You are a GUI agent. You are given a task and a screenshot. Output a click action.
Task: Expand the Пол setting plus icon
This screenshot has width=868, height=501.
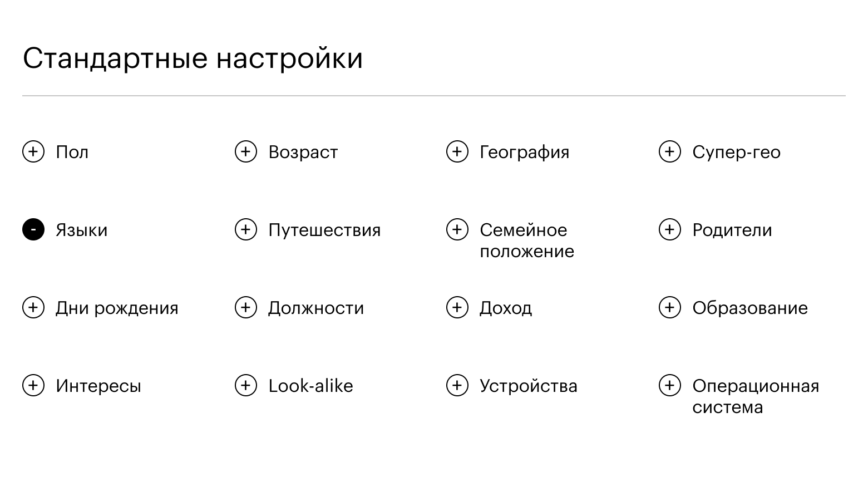point(33,151)
